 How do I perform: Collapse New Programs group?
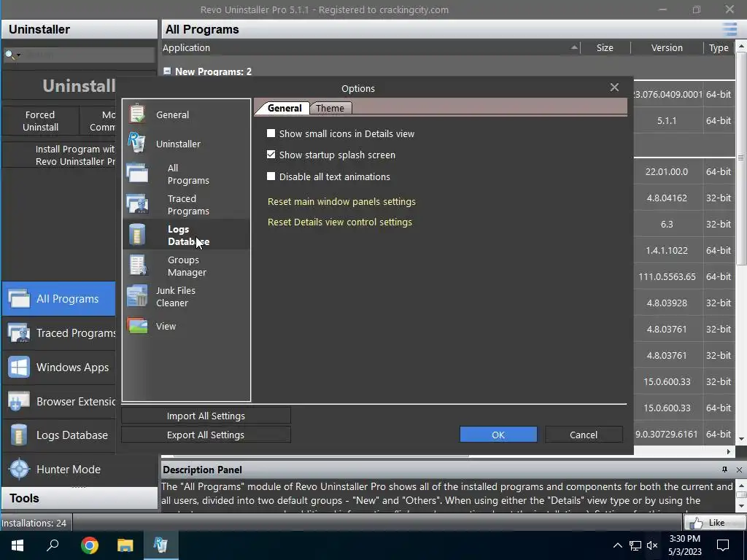[167, 71]
